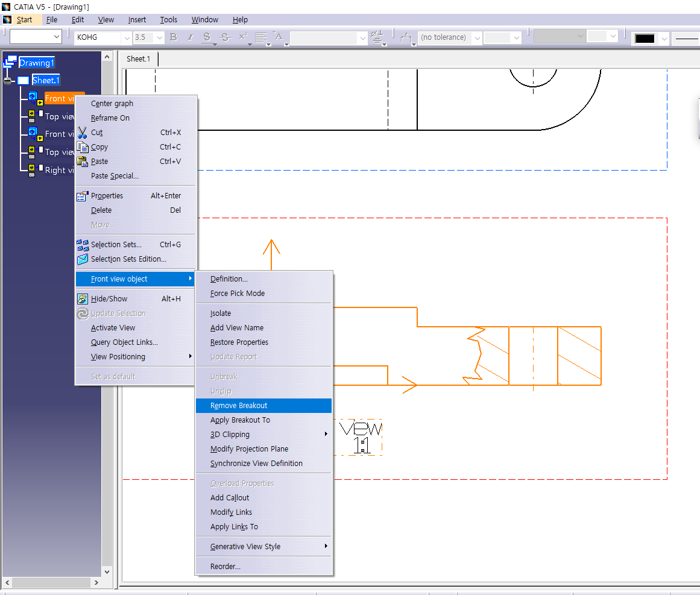Image resolution: width=700 pixels, height=595 pixels.
Task: Toggle Strikethrough text formatting
Action: [225, 37]
